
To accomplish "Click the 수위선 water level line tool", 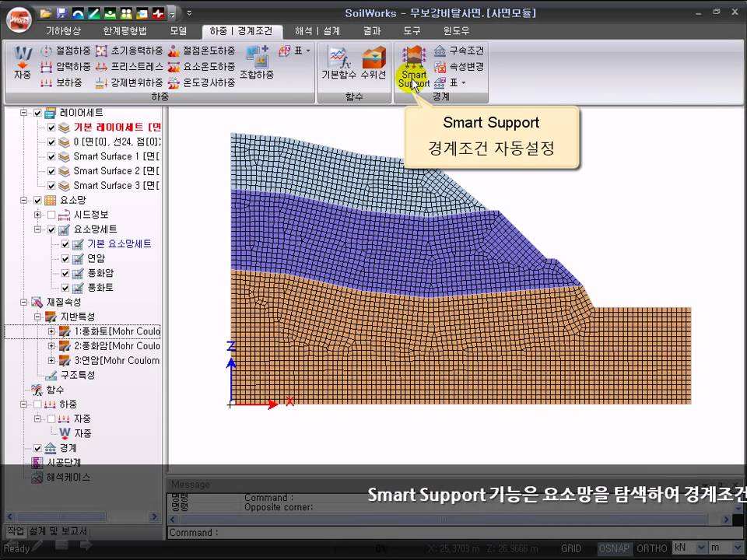I will pyautogui.click(x=373, y=63).
